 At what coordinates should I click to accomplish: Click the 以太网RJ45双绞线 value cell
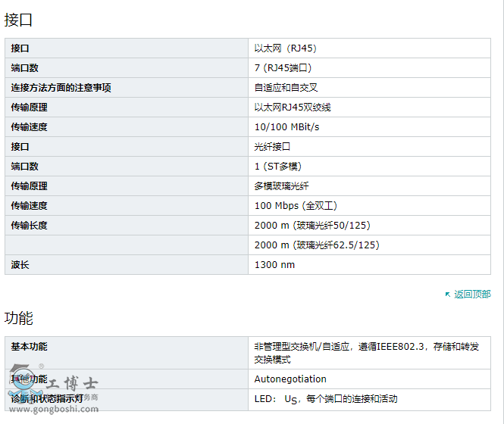[293, 108]
